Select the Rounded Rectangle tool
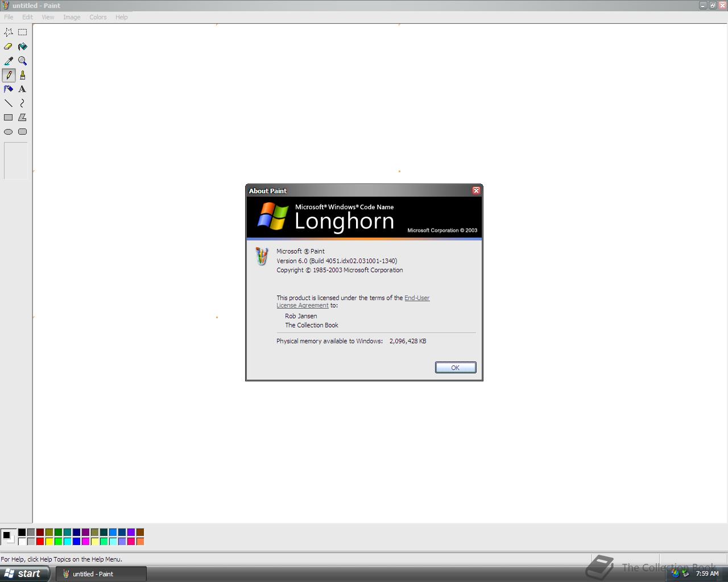Viewport: 728px width, 582px height. pyautogui.click(x=22, y=132)
